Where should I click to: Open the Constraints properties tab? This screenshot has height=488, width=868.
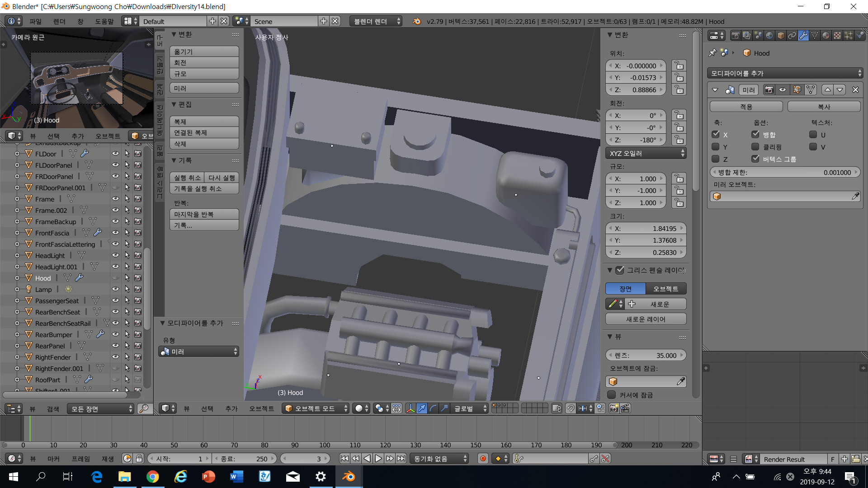(792, 36)
